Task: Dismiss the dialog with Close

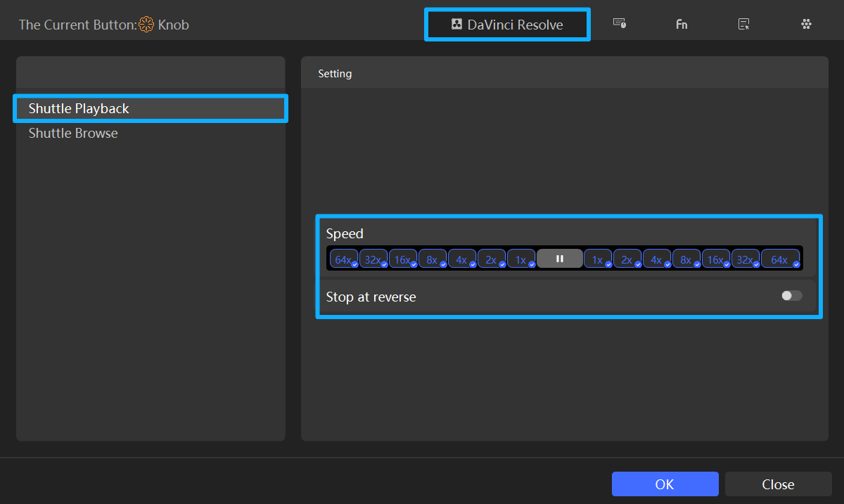Action: [778, 484]
